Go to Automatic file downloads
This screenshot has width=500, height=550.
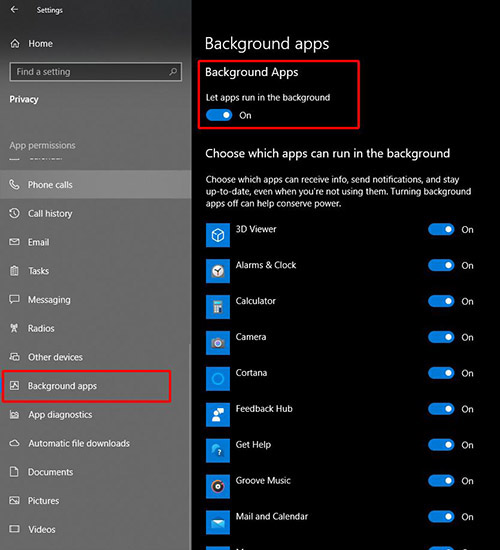(95, 443)
